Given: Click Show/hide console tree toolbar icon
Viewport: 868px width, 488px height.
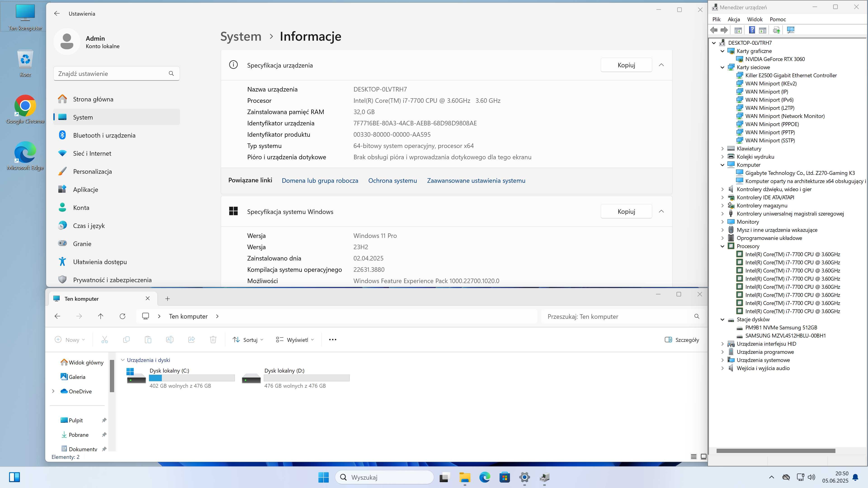Looking at the screenshot, I should (738, 30).
